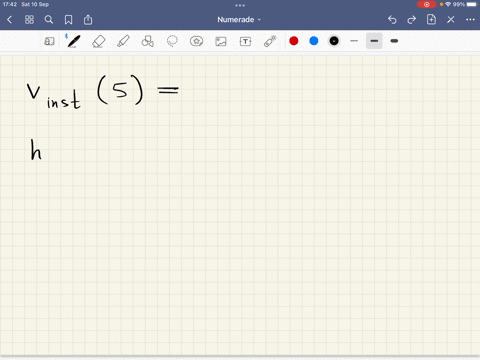Select the thickest stroke width

pos(394,41)
